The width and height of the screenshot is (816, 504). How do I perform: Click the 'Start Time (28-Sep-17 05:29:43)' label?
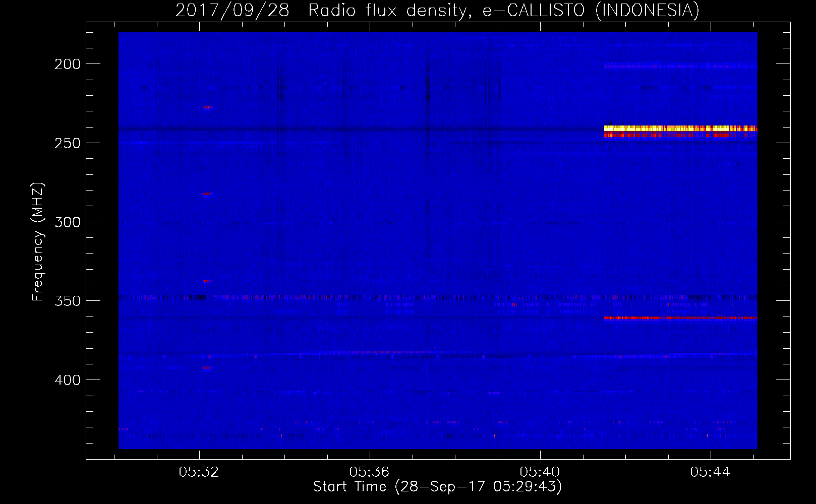click(437, 487)
